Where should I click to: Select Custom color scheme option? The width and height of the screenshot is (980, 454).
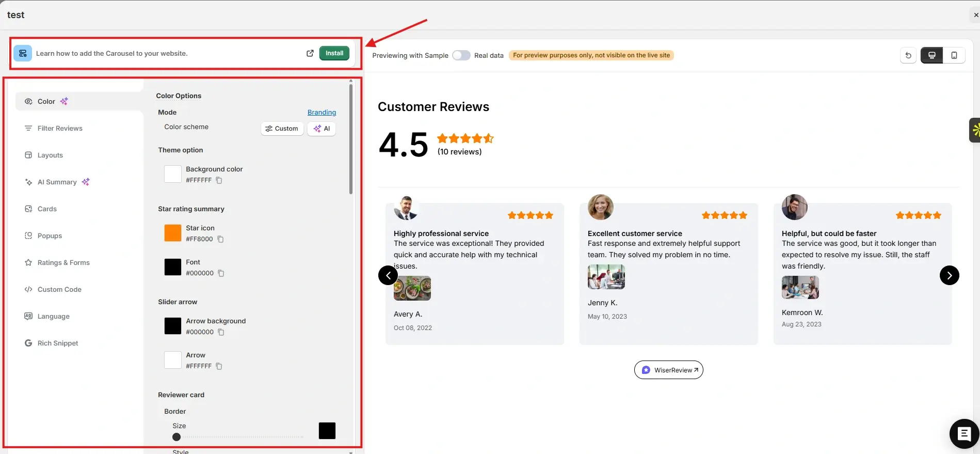(x=282, y=129)
